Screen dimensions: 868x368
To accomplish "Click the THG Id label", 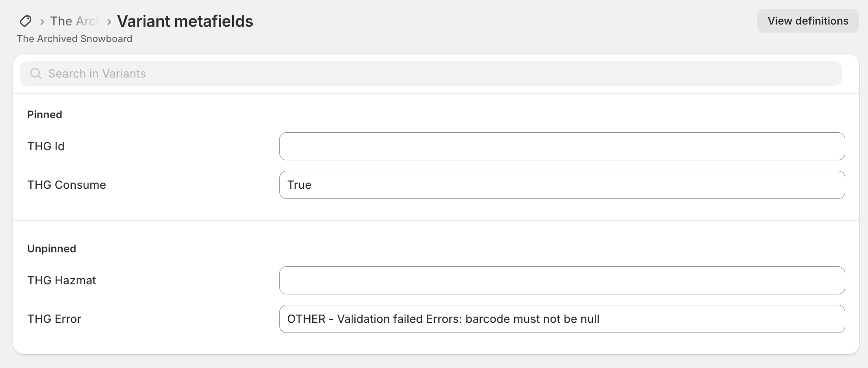I will 46,146.
